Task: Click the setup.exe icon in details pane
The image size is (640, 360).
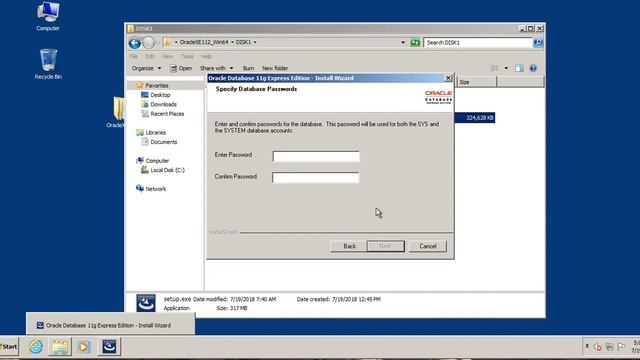Action: (x=146, y=303)
